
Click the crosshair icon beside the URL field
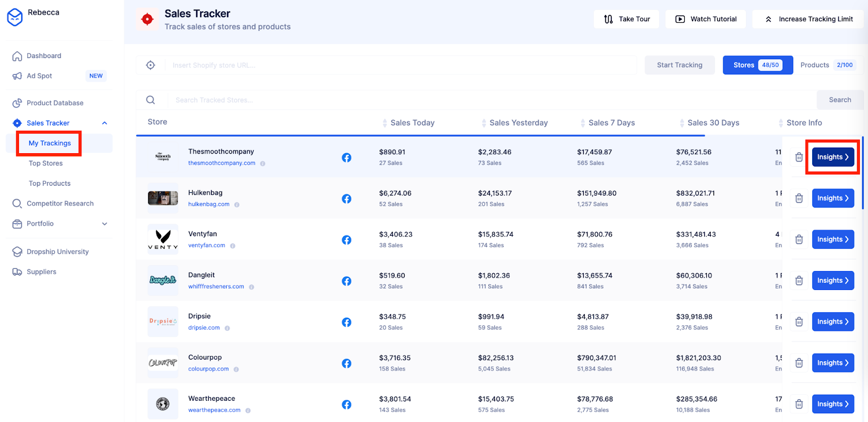(x=151, y=65)
